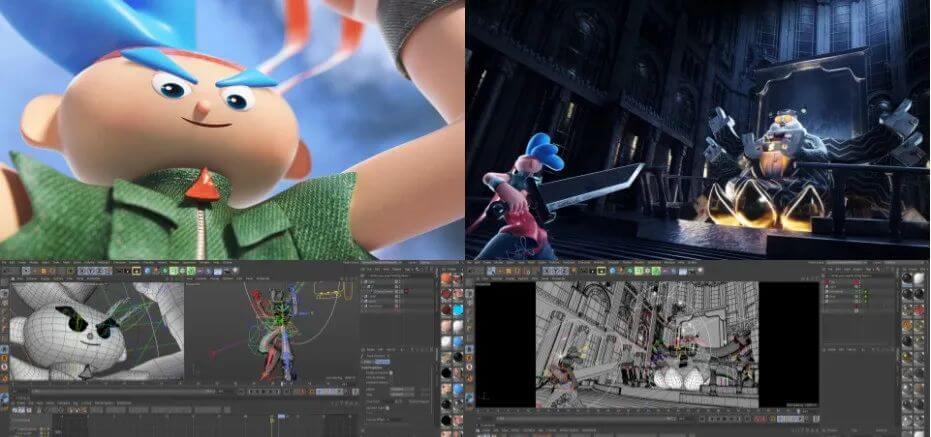Image resolution: width=931 pixels, height=437 pixels.
Task: Select Live Selection tool in left Cinema 4D window
Action: 26,271
